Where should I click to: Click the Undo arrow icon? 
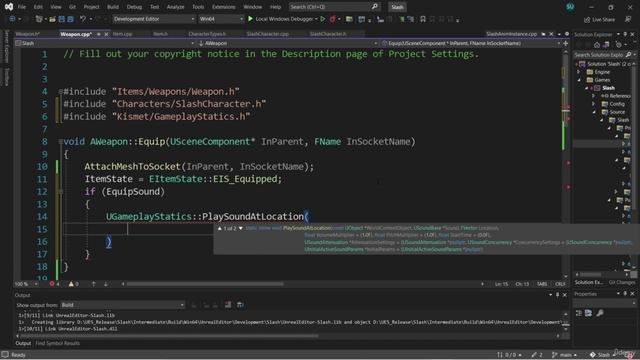pos(83,19)
